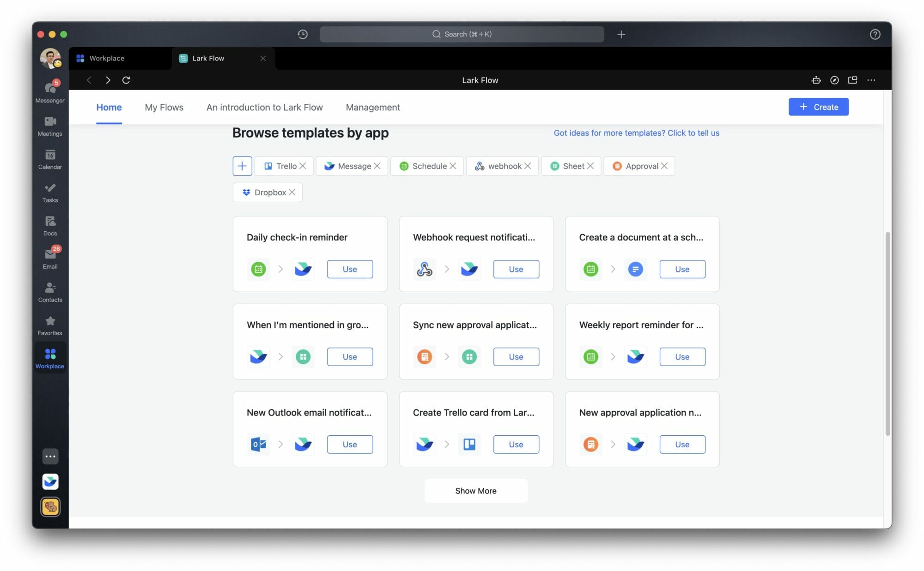Click the compass icon in page header
The height and width of the screenshot is (571, 924).
834,80
